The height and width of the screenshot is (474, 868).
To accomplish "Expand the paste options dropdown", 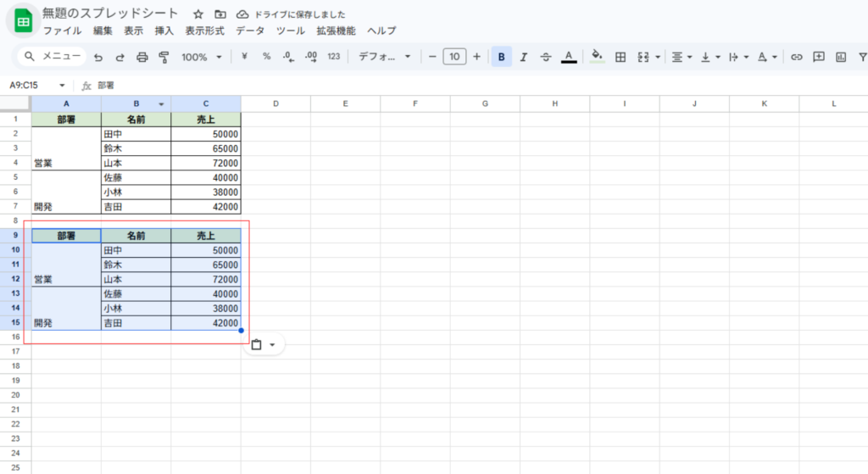I will point(272,344).
